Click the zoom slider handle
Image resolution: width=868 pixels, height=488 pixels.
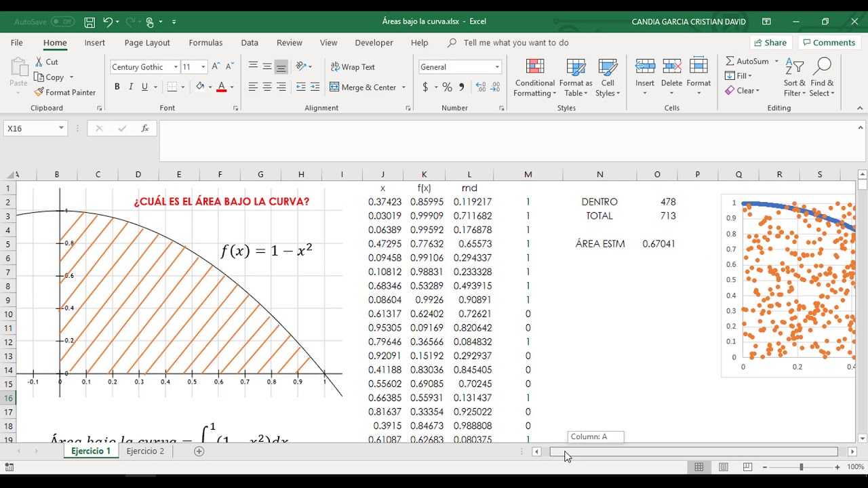coord(801,467)
